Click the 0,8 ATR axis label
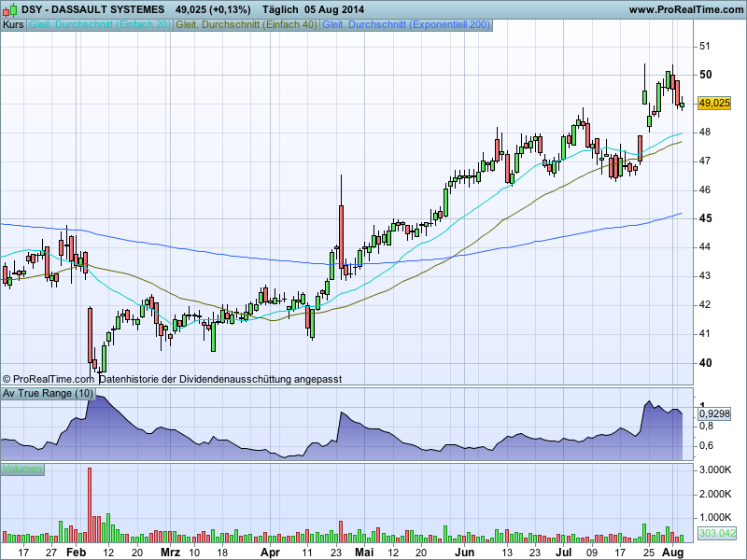Screen dimensions: 747x560 click(707, 426)
